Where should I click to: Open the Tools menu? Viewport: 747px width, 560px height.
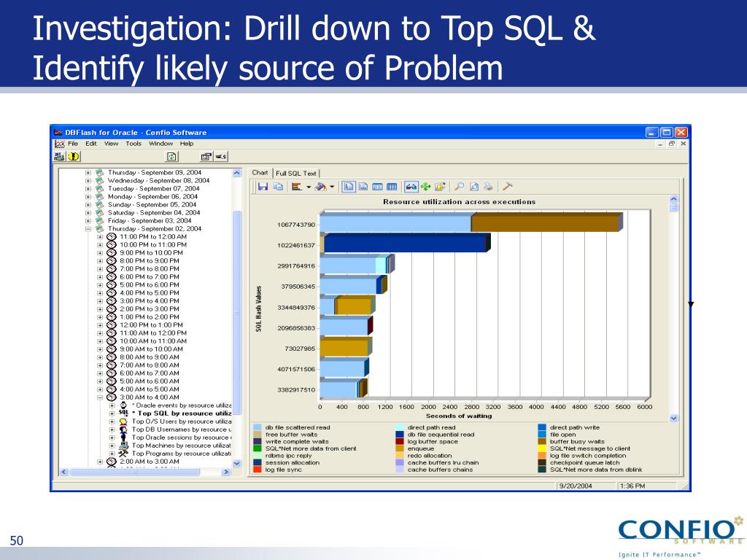point(133,144)
